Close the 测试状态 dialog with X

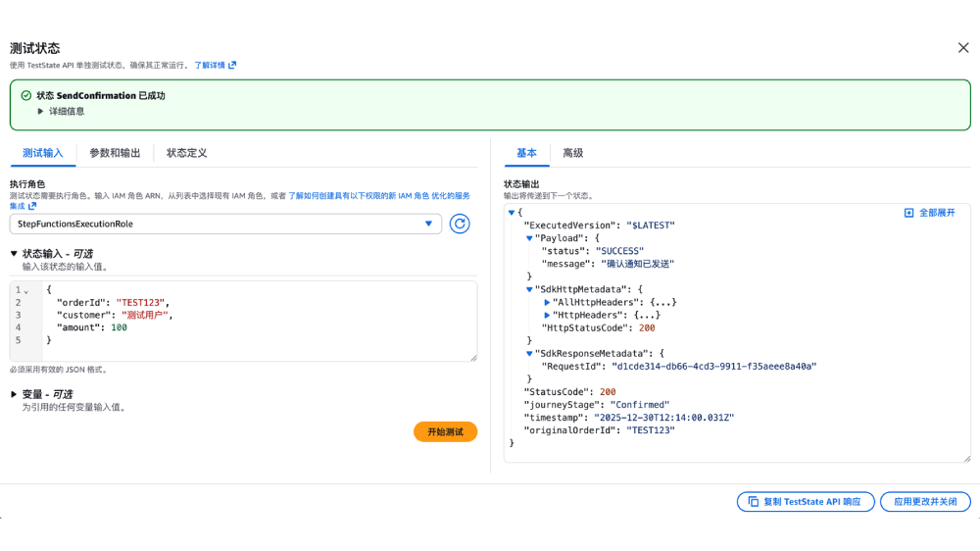pyautogui.click(x=962, y=48)
